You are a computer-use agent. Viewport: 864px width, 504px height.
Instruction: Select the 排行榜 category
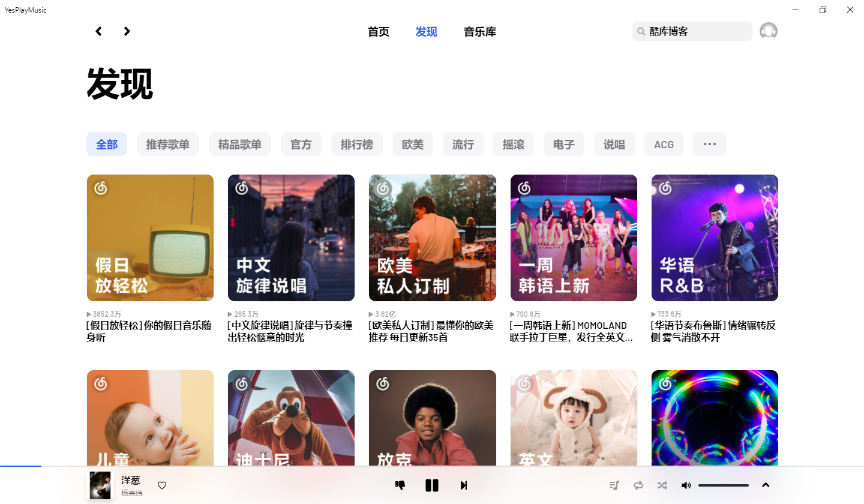pos(357,144)
